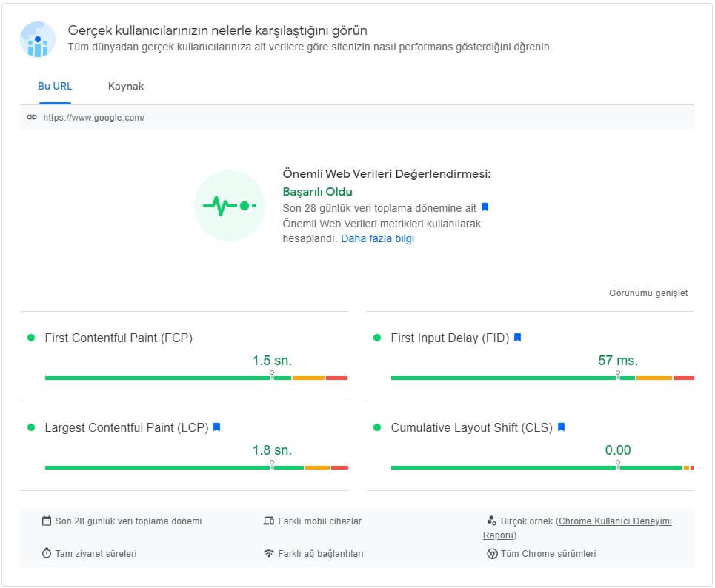Click the blue users illustration at the top

36,39
